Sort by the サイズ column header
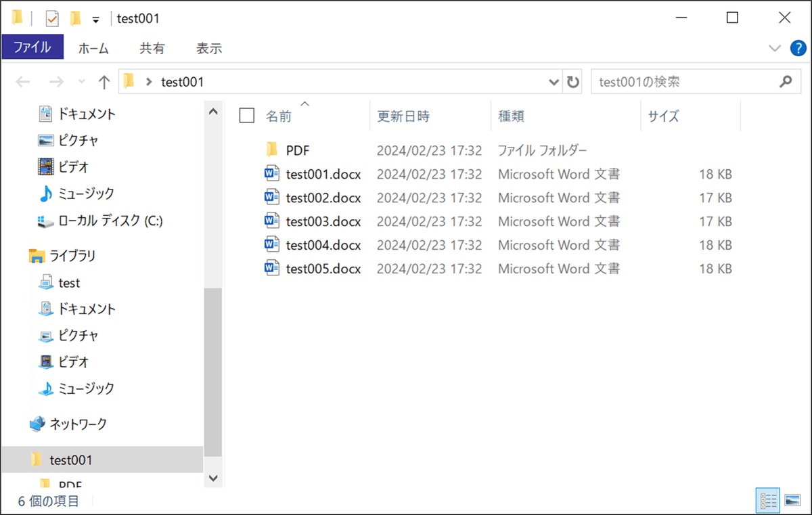The height and width of the screenshot is (515, 812). point(663,116)
